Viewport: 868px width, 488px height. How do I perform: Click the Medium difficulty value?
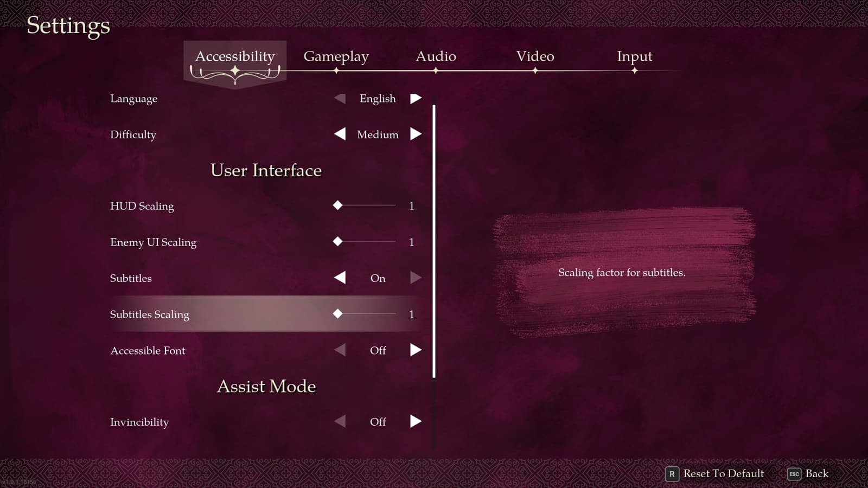pos(378,134)
